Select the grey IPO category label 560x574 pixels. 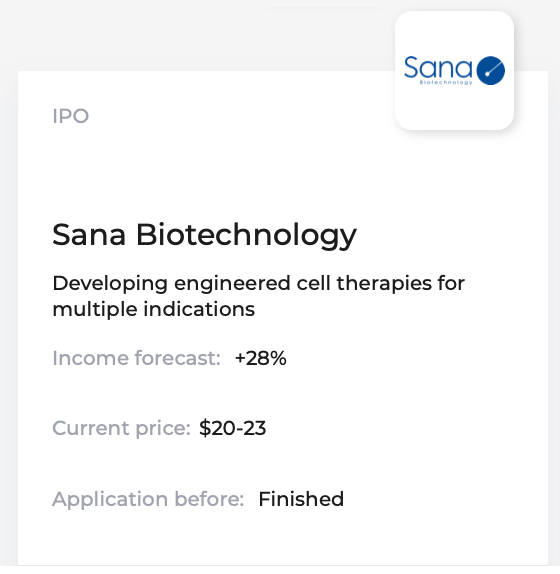71,116
